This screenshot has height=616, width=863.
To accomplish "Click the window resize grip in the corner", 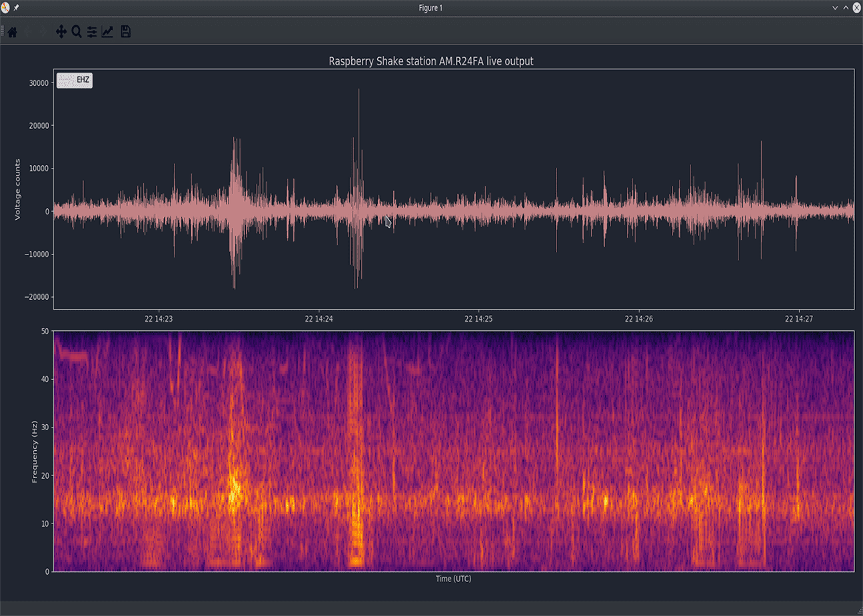I will coord(859,611).
